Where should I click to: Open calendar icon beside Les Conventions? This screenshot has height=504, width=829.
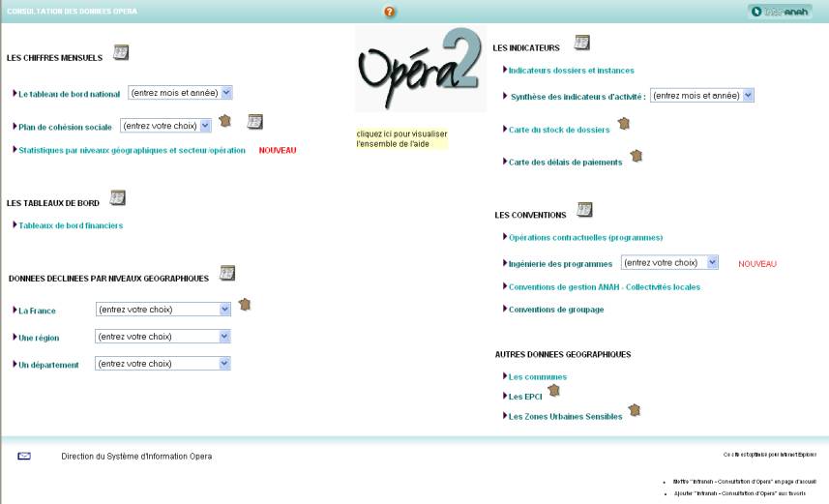584,209
